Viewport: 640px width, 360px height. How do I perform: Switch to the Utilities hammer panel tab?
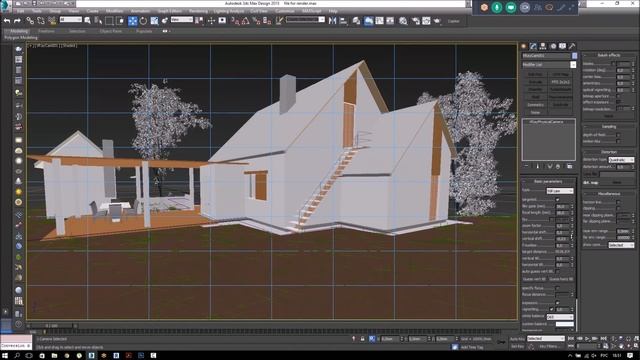(x=572, y=46)
